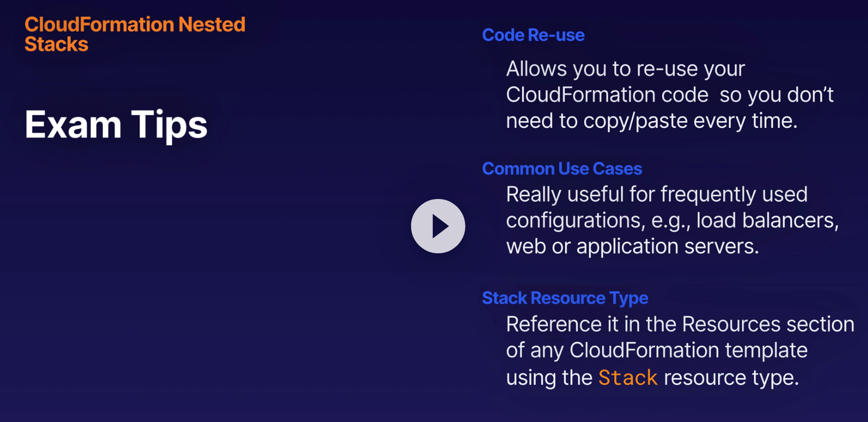
Task: Click the words 'CloudFormation code'
Action: (x=607, y=95)
